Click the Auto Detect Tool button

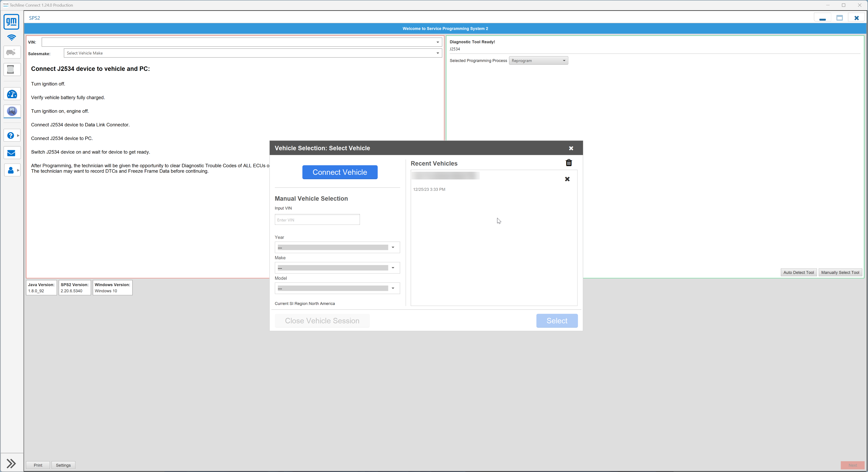[798, 272]
